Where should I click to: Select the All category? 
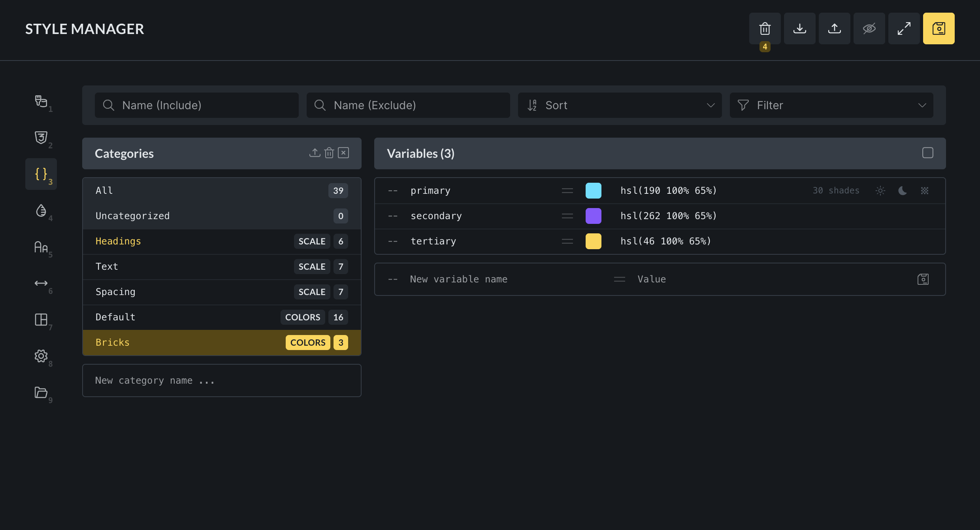(222, 191)
